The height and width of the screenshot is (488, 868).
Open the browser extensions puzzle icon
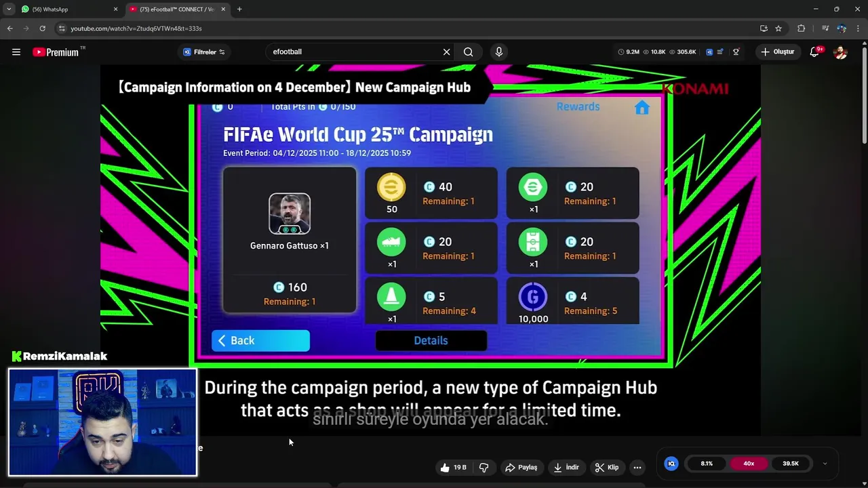802,28
